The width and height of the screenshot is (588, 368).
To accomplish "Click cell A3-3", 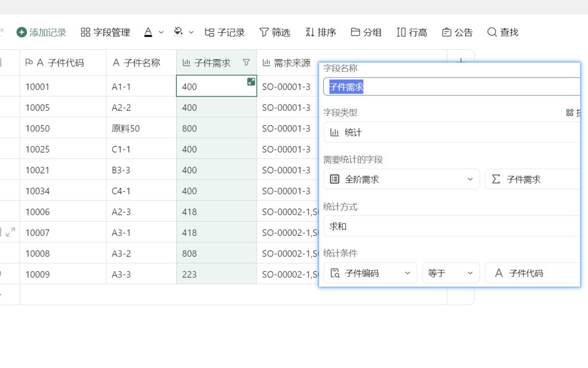I will click(141, 274).
